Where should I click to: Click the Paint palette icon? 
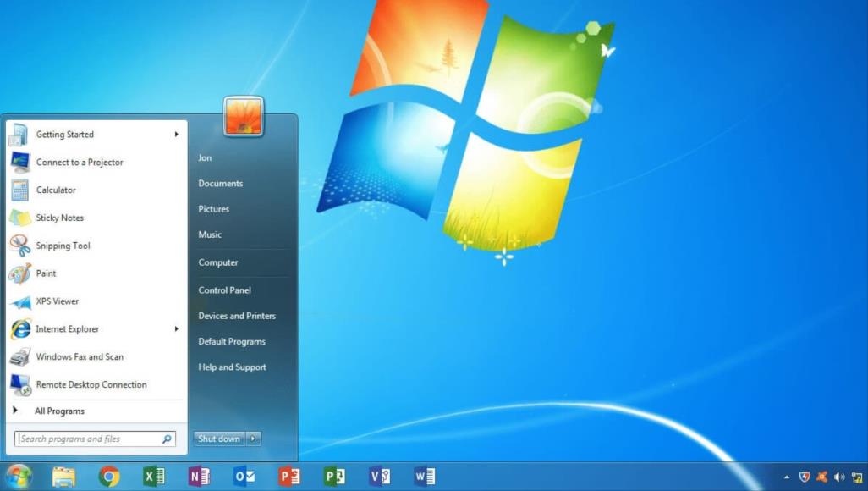(20, 273)
